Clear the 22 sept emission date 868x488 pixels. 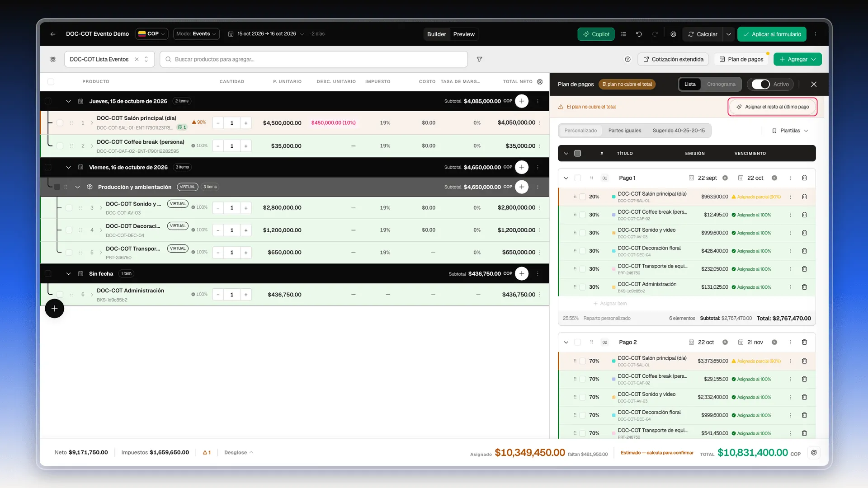point(725,178)
